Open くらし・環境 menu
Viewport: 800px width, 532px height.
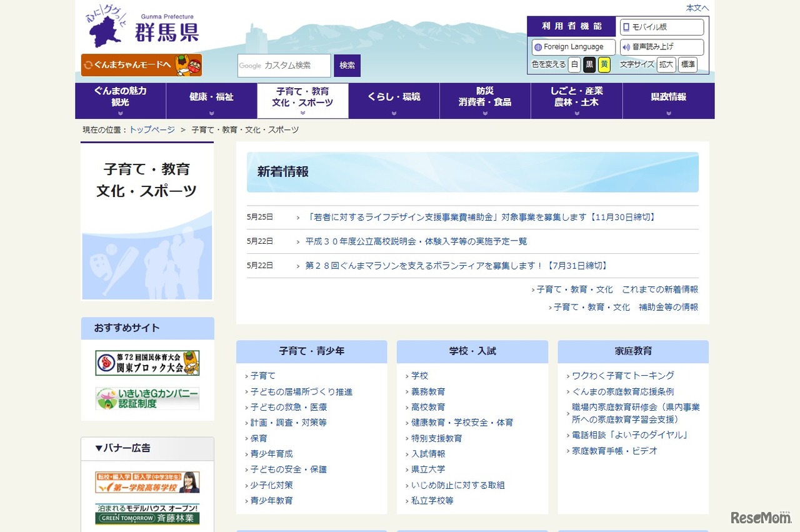tap(394, 101)
